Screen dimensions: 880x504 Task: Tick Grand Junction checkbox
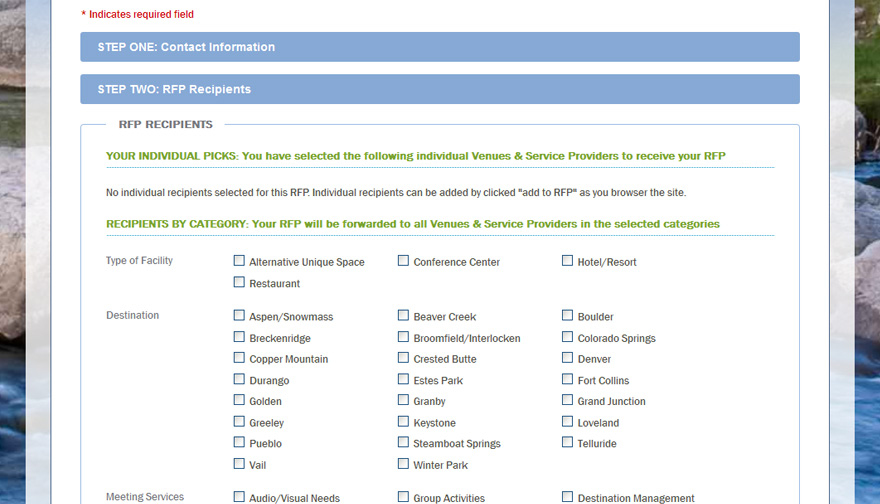(567, 400)
